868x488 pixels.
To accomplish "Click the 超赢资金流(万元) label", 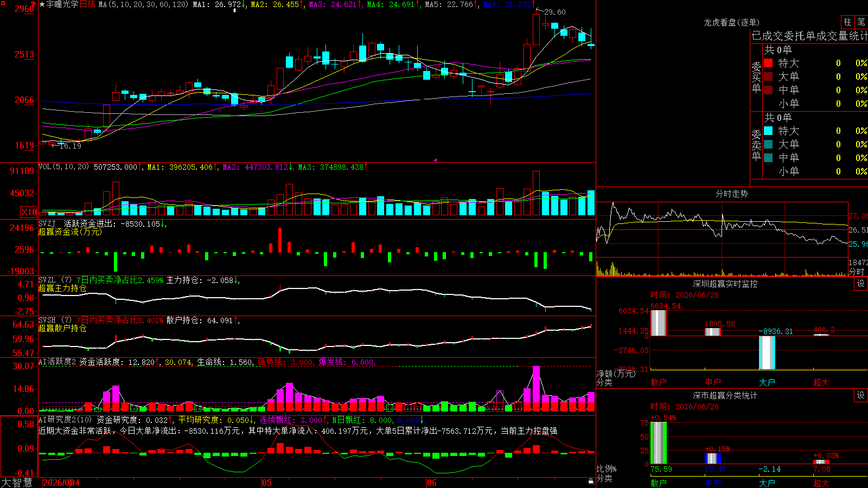I will pyautogui.click(x=70, y=232).
